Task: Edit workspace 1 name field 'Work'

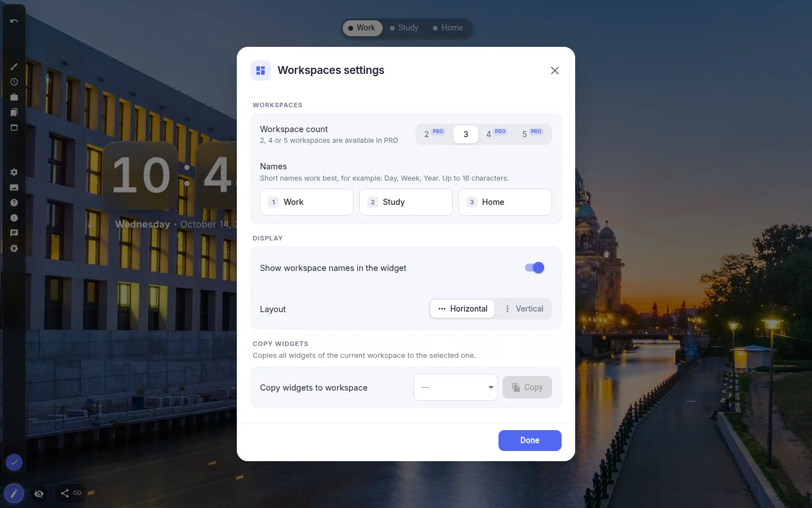Action: (x=307, y=202)
